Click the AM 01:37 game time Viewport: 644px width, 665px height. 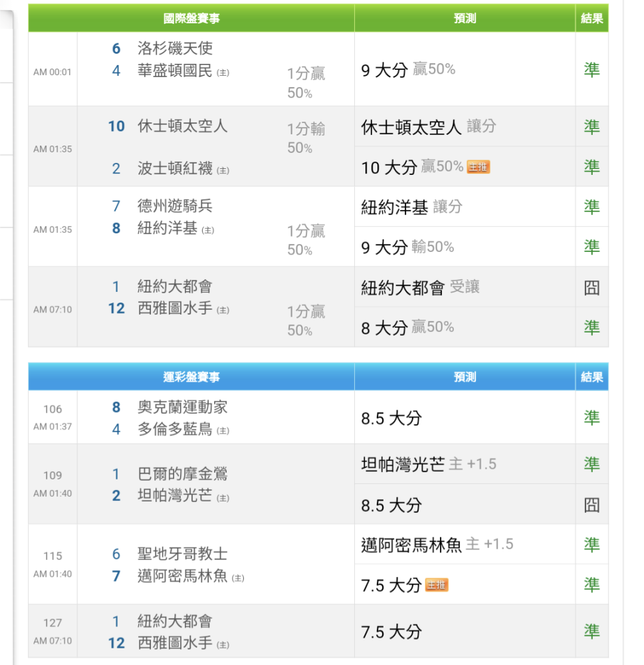(53, 427)
